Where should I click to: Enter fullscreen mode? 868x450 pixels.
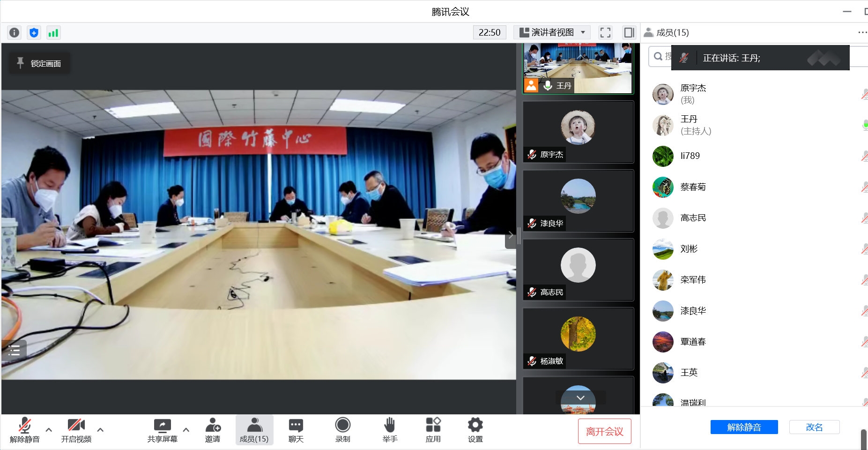(x=605, y=32)
